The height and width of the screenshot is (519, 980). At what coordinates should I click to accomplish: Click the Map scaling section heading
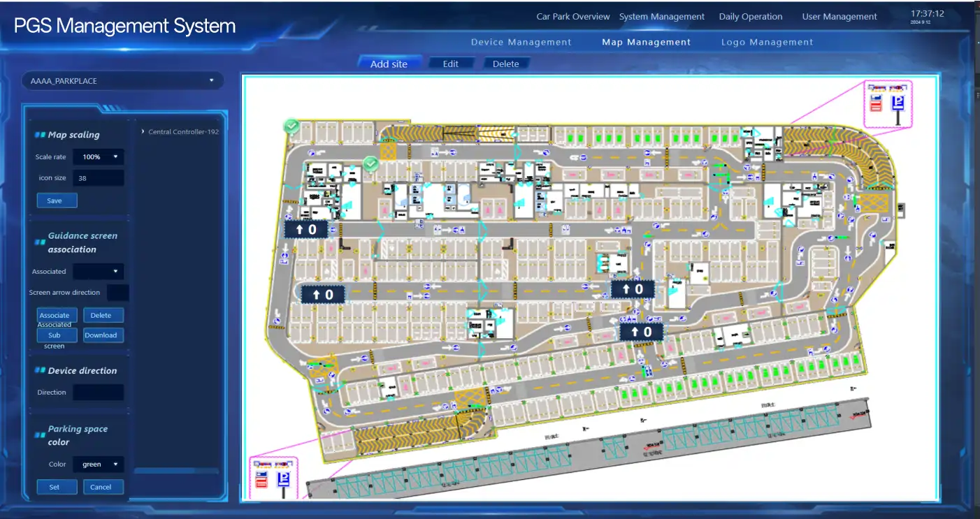pos(73,135)
